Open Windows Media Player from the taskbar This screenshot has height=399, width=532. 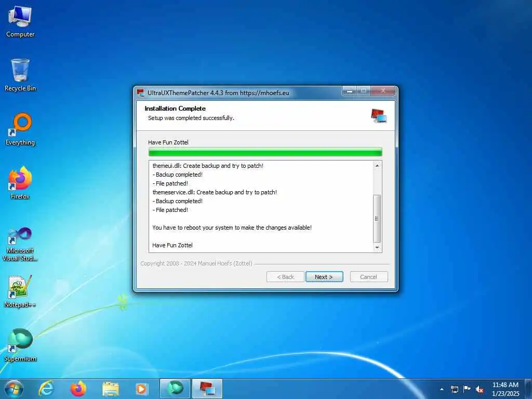pyautogui.click(x=141, y=389)
